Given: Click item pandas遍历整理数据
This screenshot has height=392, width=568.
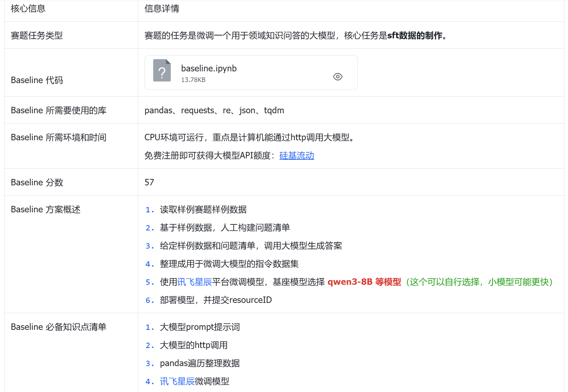Looking at the screenshot, I should click(200, 363).
